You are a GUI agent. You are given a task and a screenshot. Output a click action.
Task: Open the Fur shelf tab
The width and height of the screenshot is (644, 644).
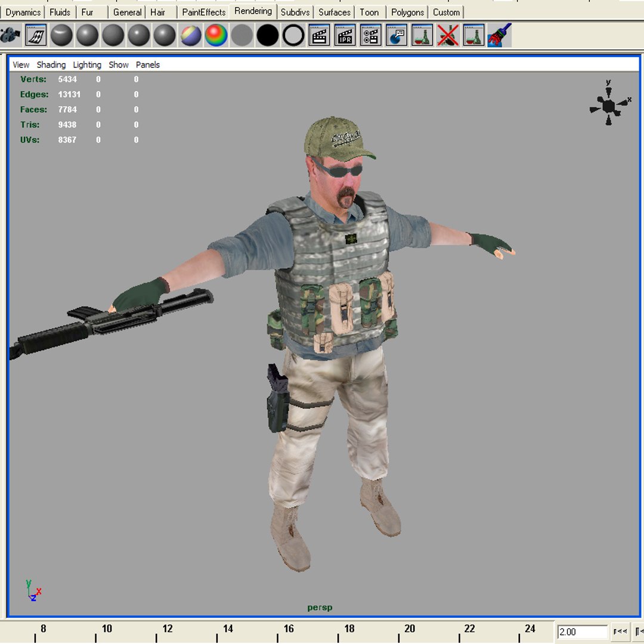click(87, 13)
